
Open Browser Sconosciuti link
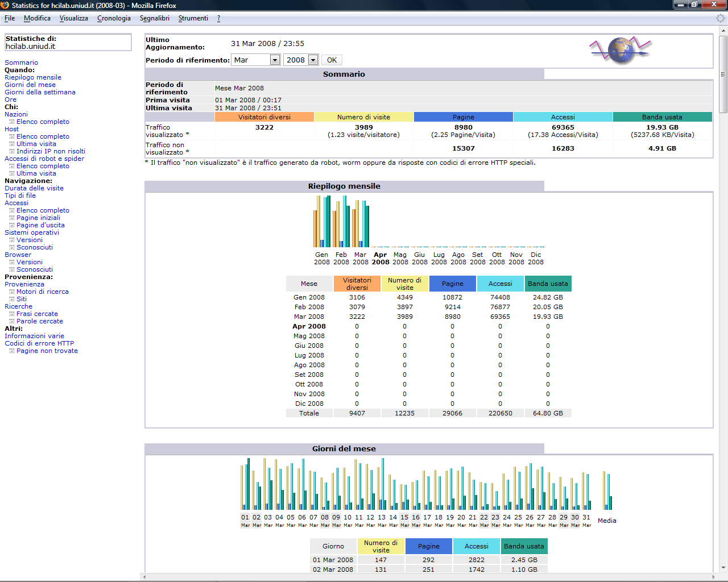pyautogui.click(x=35, y=269)
